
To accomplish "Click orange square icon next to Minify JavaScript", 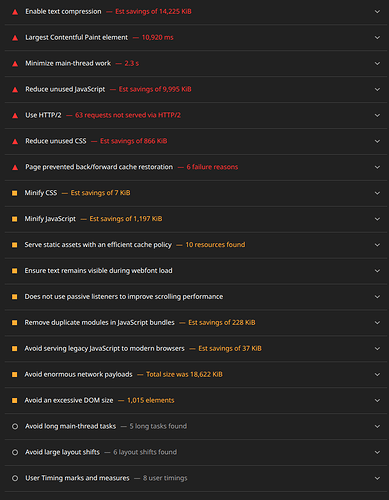I will (15, 219).
